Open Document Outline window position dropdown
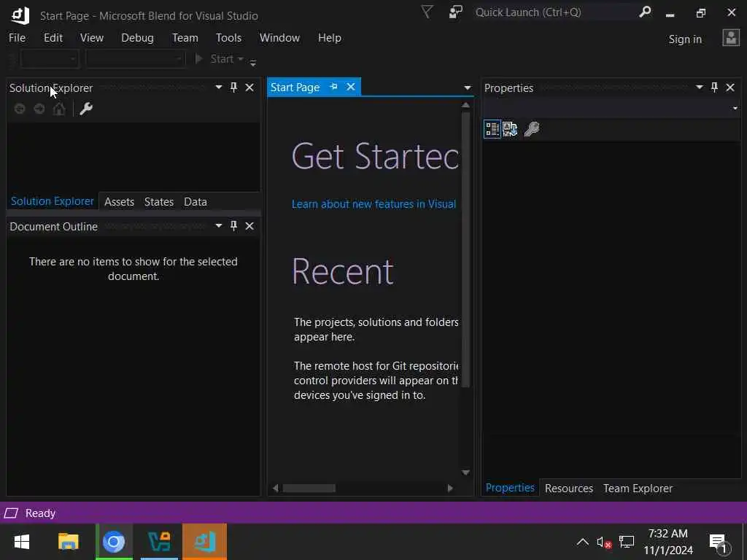This screenshot has height=560, width=747. click(219, 226)
